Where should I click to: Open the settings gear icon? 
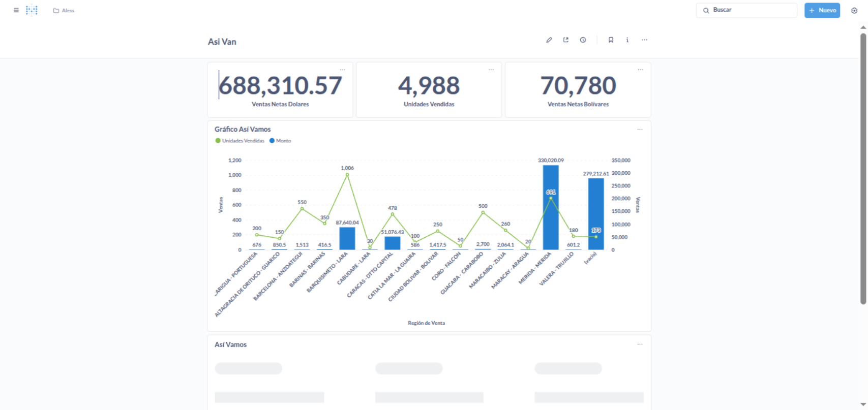[854, 11]
